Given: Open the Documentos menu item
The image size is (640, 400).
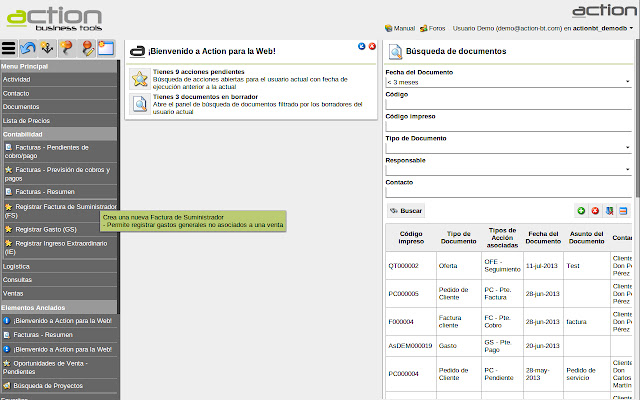Looking at the screenshot, I should [59, 107].
